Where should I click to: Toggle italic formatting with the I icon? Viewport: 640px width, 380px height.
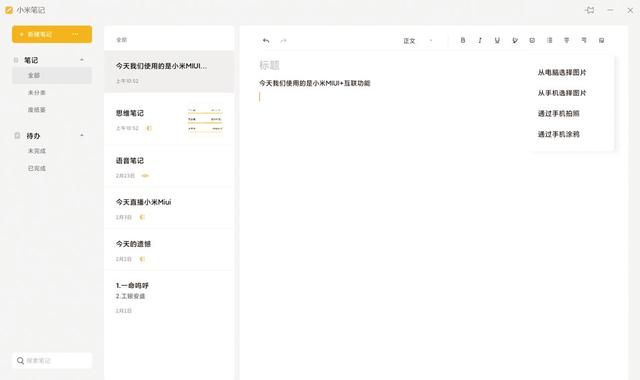point(480,40)
